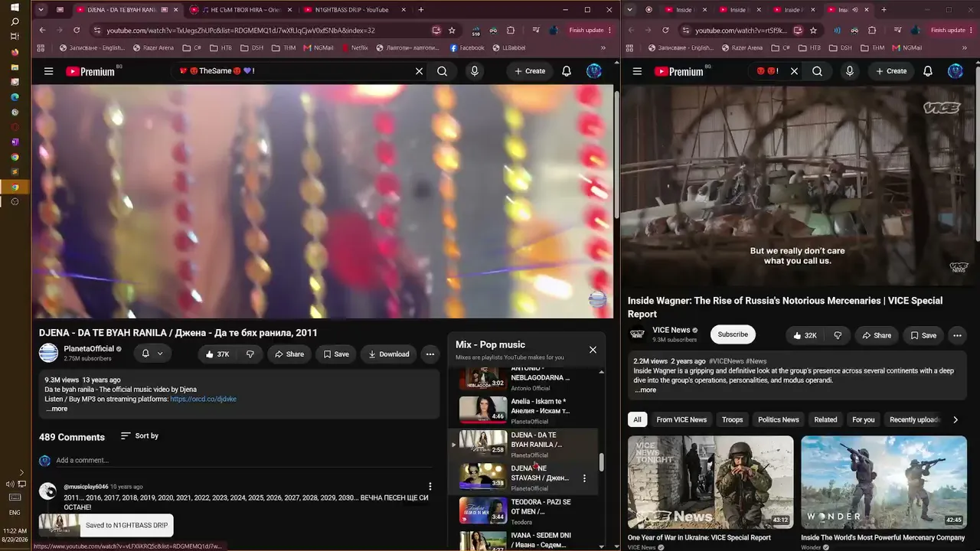
Task: Open HTB bookmarks folder in left browser
Action: [220, 47]
